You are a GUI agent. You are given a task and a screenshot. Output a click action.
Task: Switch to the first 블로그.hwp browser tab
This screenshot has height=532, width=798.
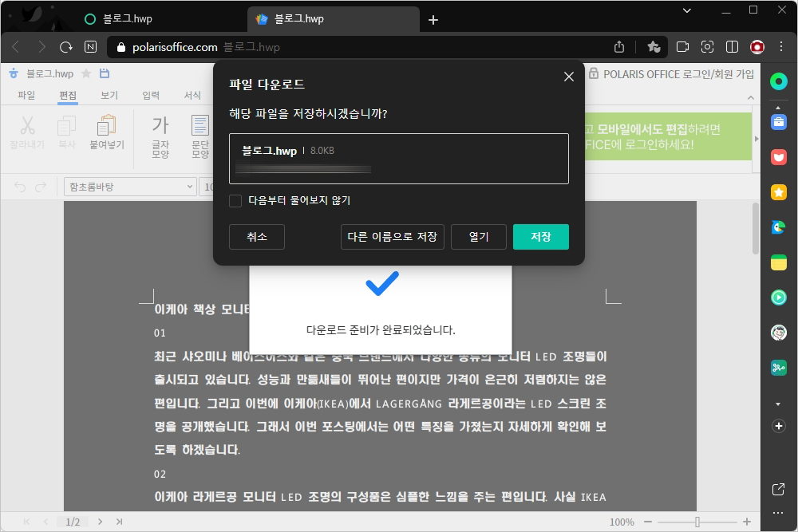127,19
